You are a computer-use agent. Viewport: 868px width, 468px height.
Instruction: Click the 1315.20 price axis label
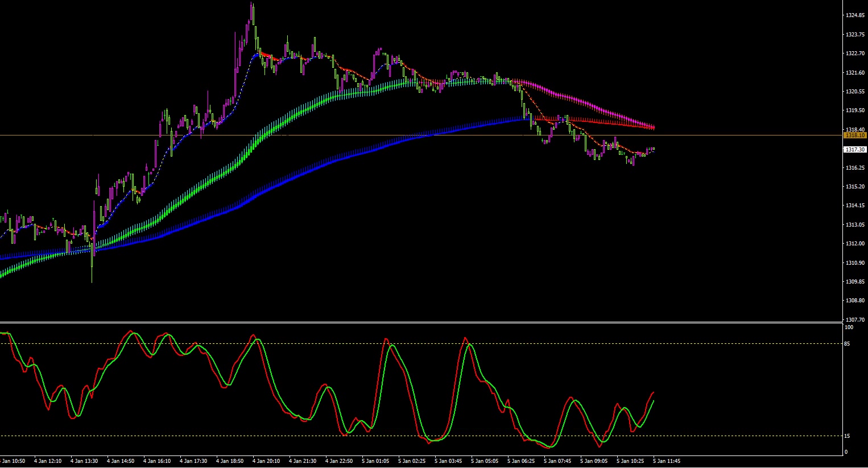(855, 187)
